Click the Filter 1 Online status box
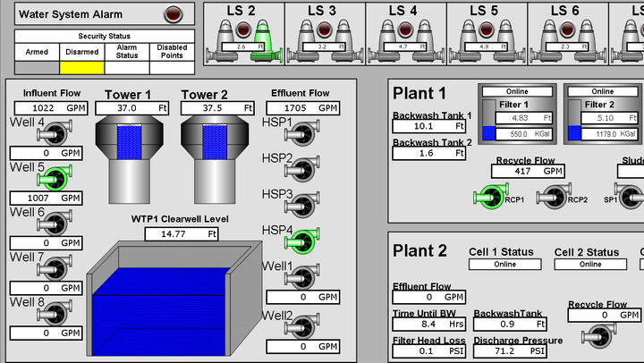The height and width of the screenshot is (363, 644). [517, 91]
